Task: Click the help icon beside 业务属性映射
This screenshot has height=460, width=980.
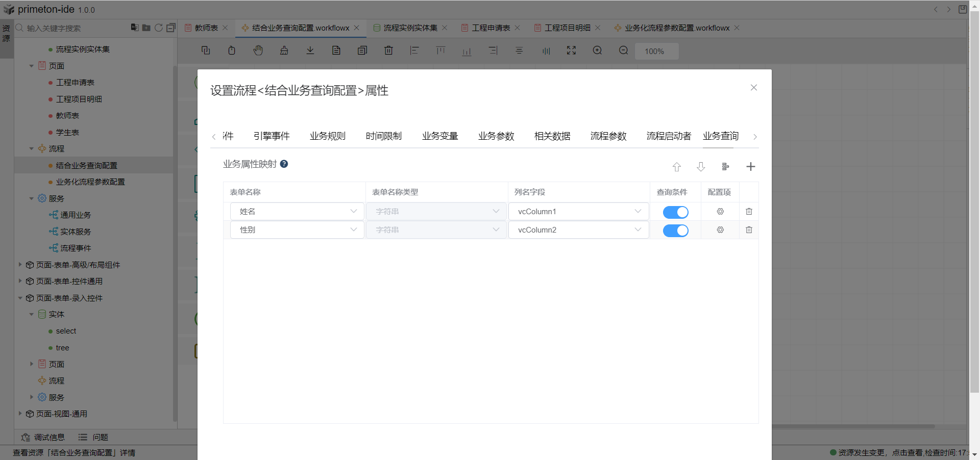Action: [x=284, y=164]
